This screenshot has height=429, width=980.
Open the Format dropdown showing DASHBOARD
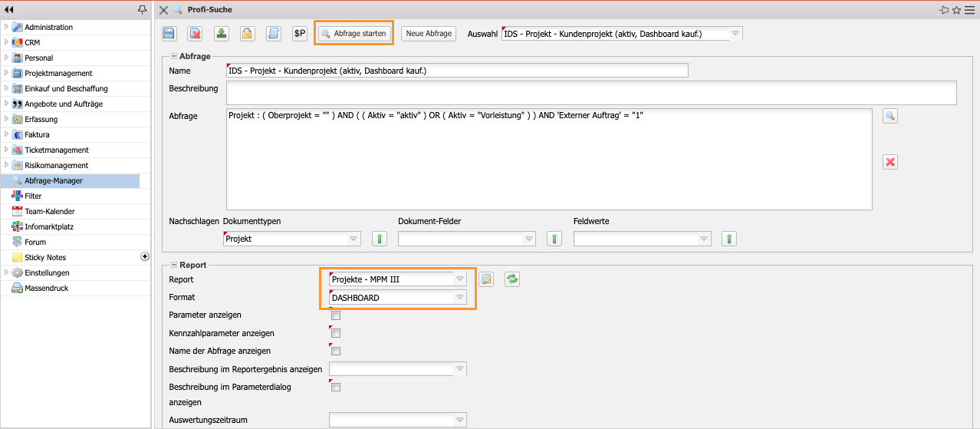(459, 298)
